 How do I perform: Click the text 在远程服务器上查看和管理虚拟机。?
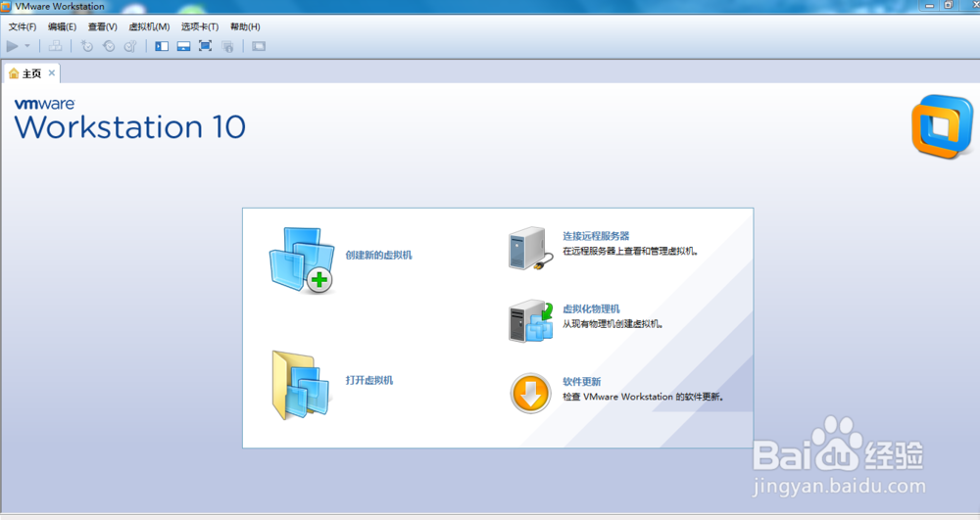[630, 251]
